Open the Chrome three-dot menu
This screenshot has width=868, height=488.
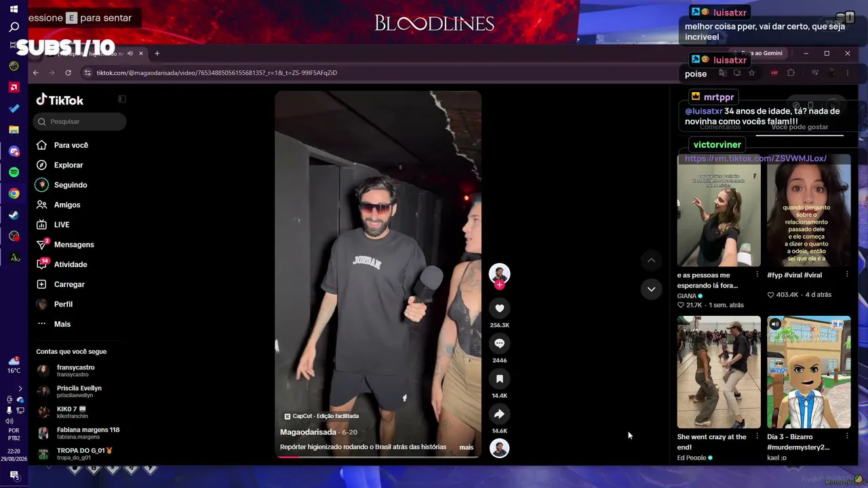[x=847, y=73]
